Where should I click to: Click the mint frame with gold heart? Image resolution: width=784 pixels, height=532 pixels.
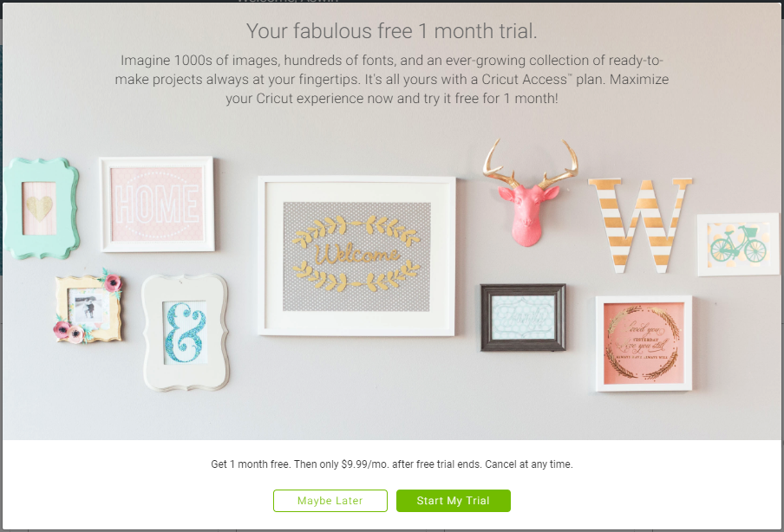click(x=42, y=208)
